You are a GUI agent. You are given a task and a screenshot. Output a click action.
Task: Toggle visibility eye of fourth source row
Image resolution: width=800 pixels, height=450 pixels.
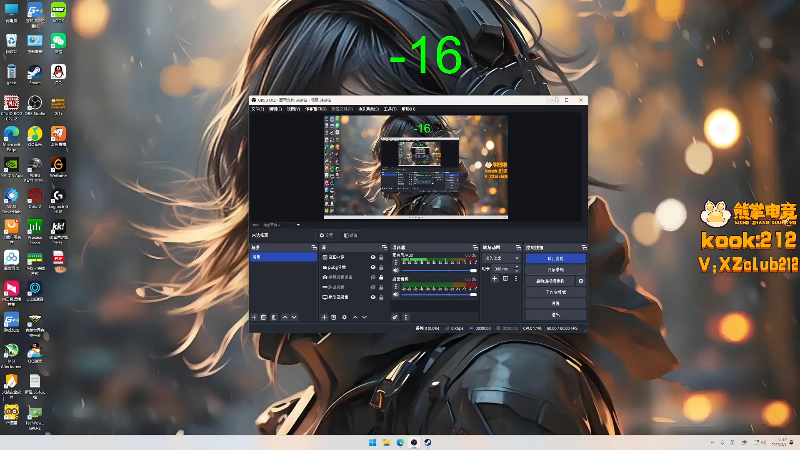tap(373, 287)
